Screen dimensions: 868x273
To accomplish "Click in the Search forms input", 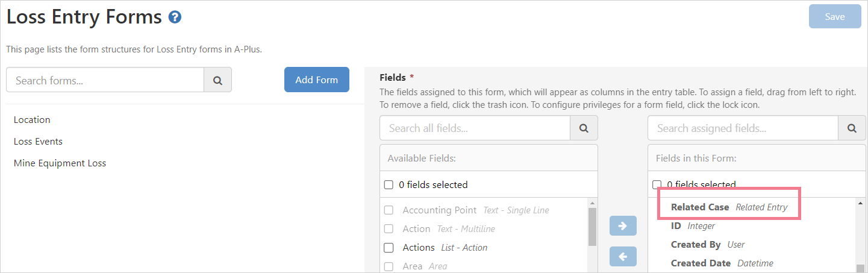I will (x=105, y=80).
